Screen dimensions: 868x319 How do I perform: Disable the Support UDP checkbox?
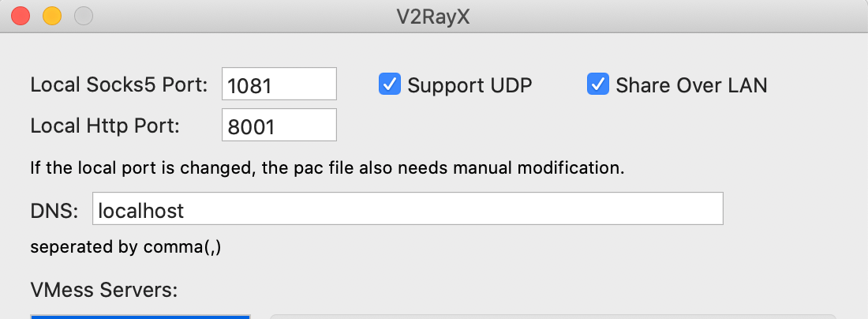coord(390,84)
